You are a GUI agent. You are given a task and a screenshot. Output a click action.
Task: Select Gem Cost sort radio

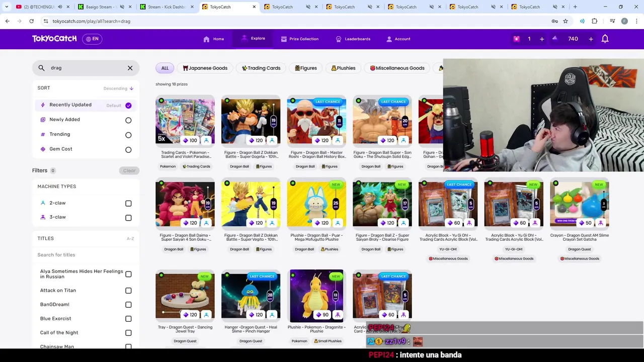(x=128, y=149)
